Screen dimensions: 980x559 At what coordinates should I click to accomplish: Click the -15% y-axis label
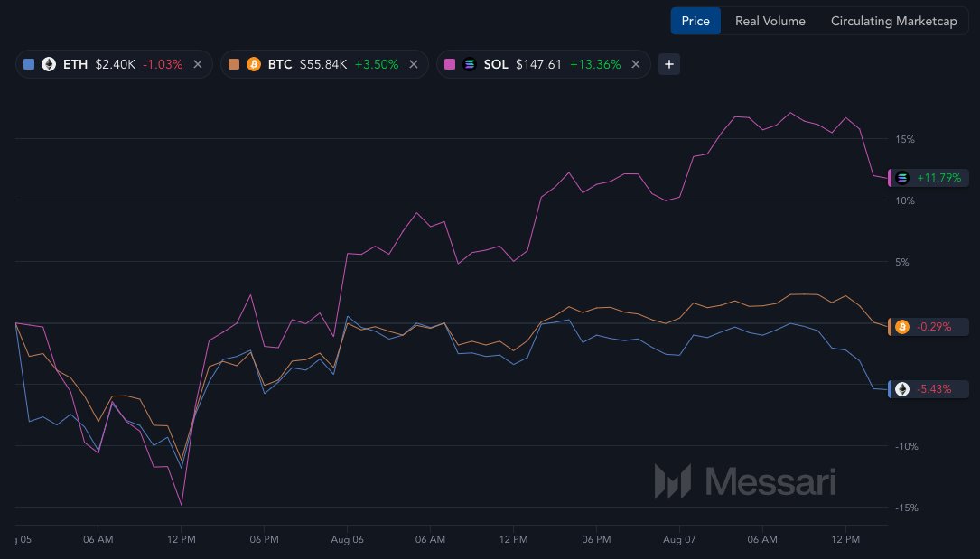[906, 508]
